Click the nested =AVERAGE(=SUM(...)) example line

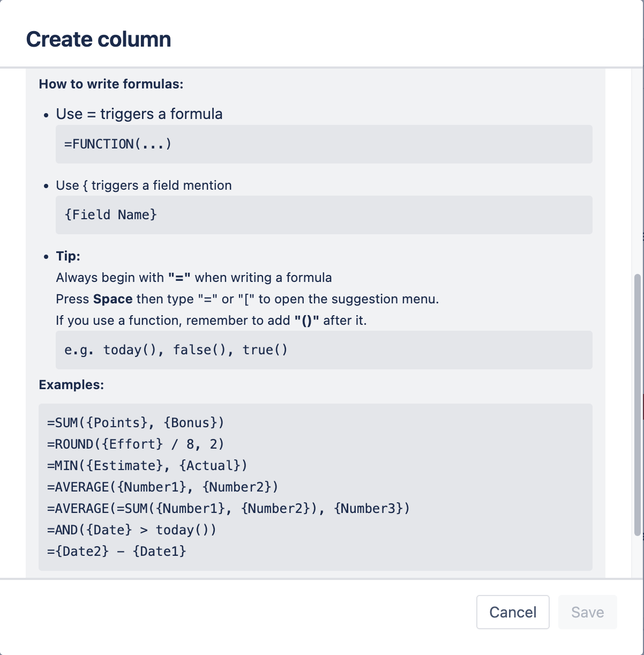[228, 509]
